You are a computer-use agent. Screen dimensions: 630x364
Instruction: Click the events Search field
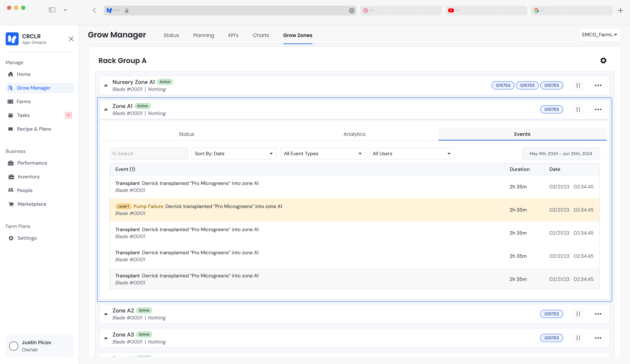pos(149,154)
